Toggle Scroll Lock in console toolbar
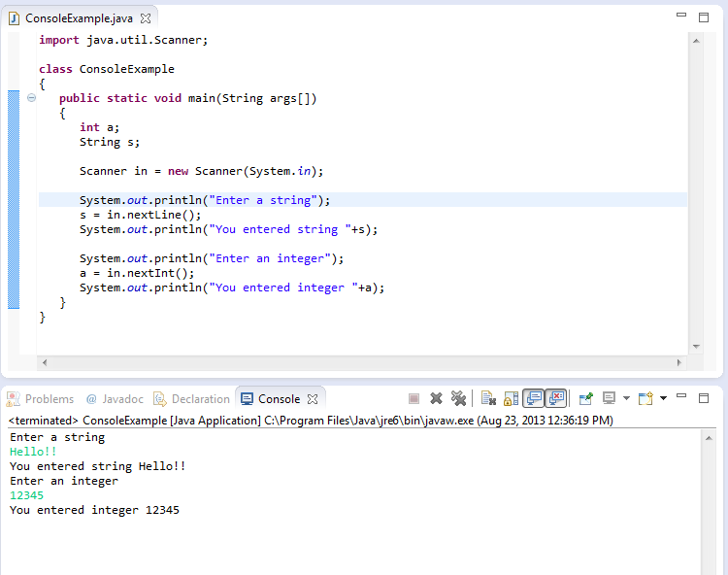Screen dimensions: 728x575 pyautogui.click(x=511, y=398)
